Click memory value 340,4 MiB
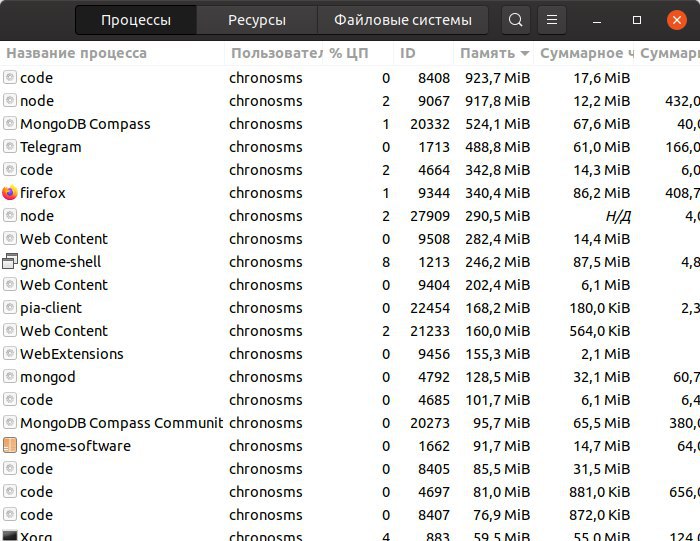Viewport: 700px width, 541px height. (x=497, y=193)
